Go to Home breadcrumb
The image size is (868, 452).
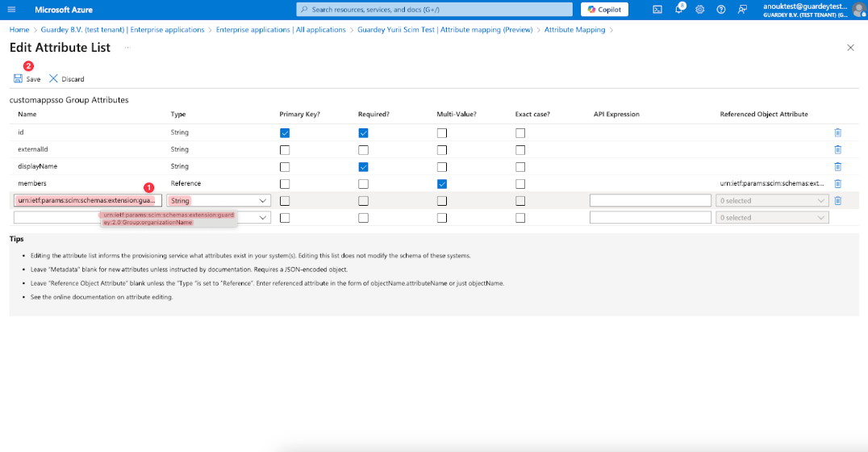tap(19, 30)
